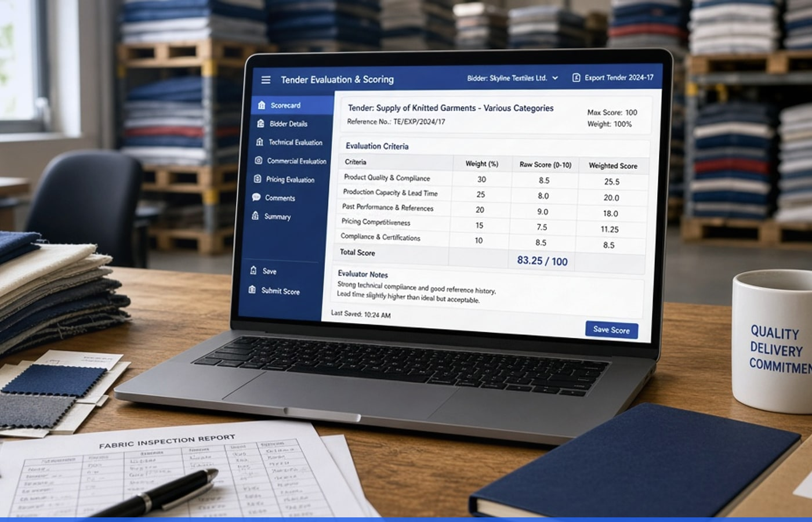Screen dimensions: 812x522
Task: Click the Commercial Evaluation sidebar icon
Action: tap(258, 160)
